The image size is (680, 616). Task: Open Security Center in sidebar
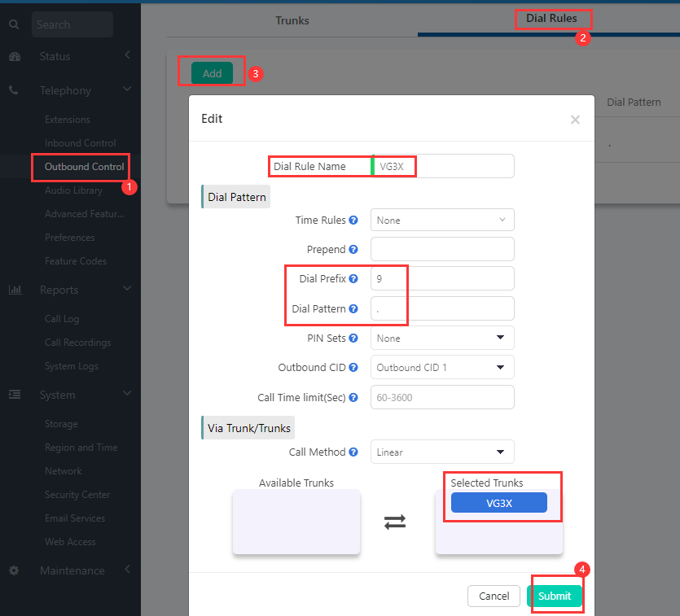77,495
